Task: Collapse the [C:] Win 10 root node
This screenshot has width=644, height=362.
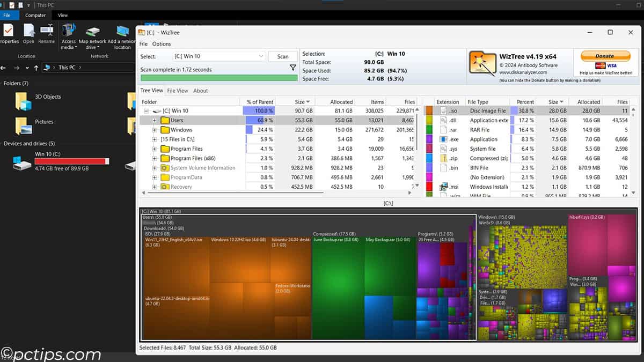Action: (146, 110)
